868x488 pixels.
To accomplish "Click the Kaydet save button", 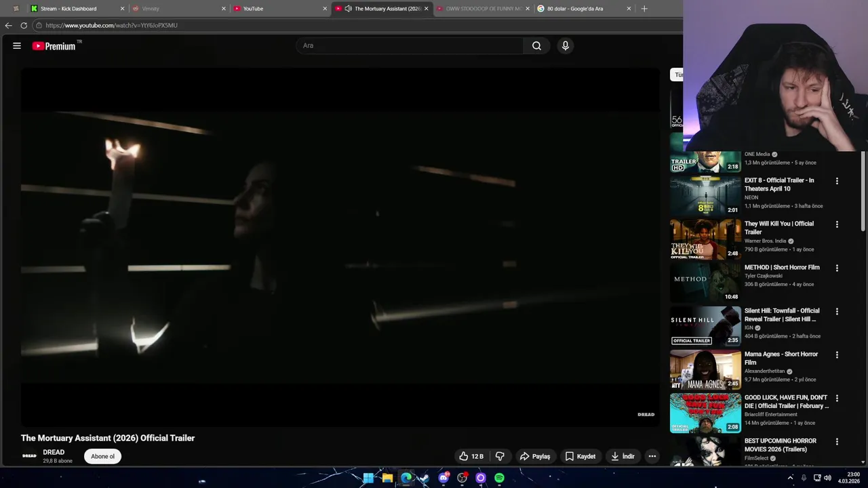I will (580, 456).
